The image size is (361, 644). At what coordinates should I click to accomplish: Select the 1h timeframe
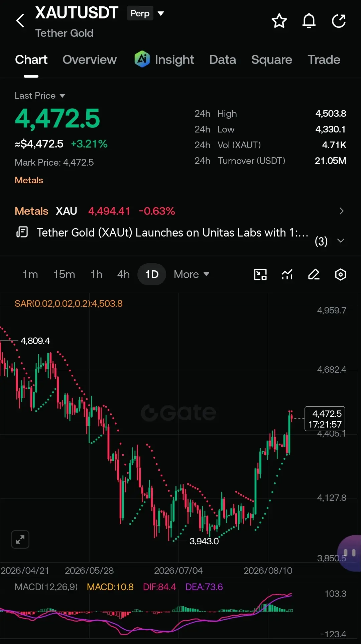point(96,274)
